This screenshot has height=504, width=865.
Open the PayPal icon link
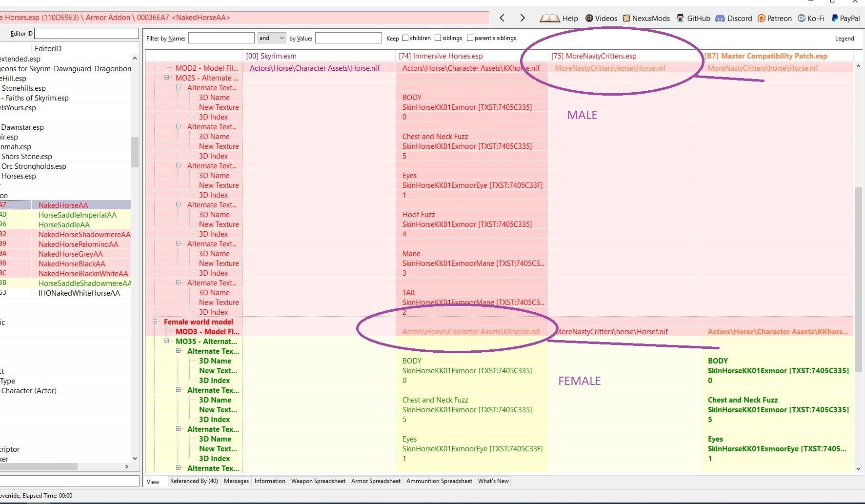835,18
